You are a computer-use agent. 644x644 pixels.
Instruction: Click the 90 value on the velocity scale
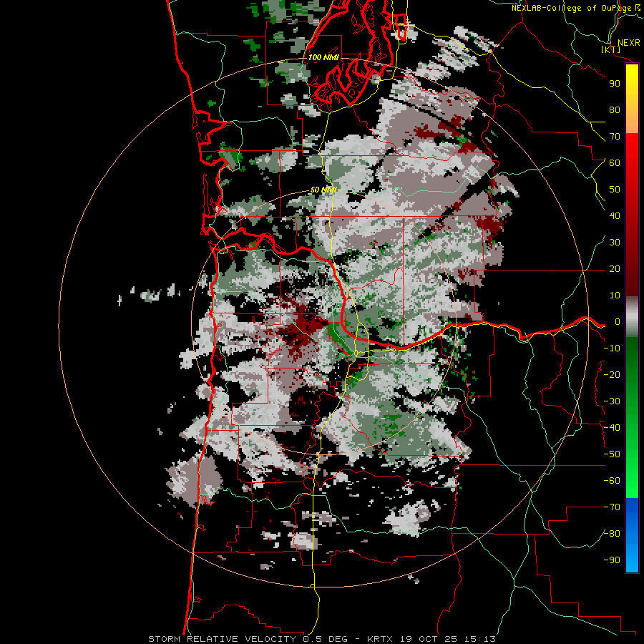pyautogui.click(x=615, y=84)
